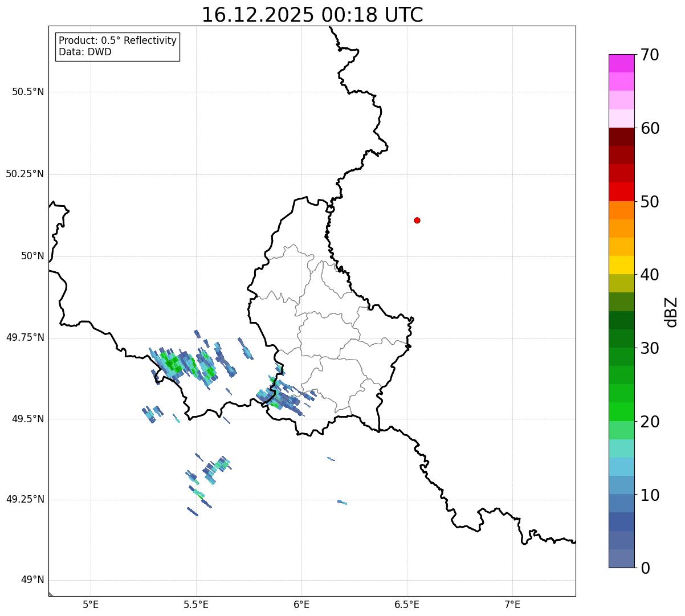Select the '5.5°E' longitude label

click(x=197, y=604)
